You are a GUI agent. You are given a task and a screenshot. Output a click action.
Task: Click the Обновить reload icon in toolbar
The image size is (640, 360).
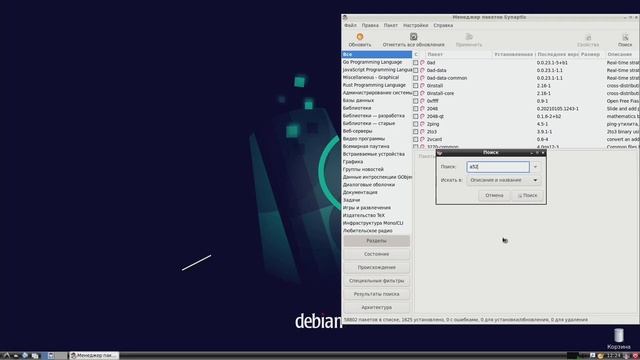pos(360,37)
